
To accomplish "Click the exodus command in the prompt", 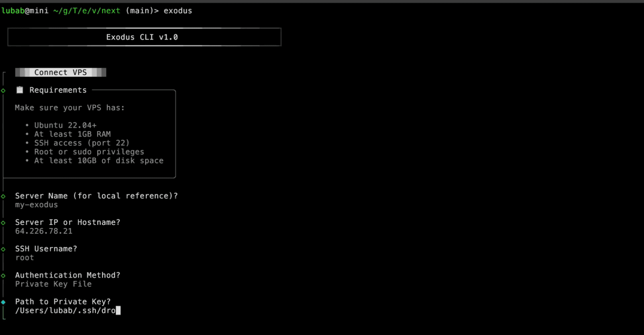I will pos(178,11).
